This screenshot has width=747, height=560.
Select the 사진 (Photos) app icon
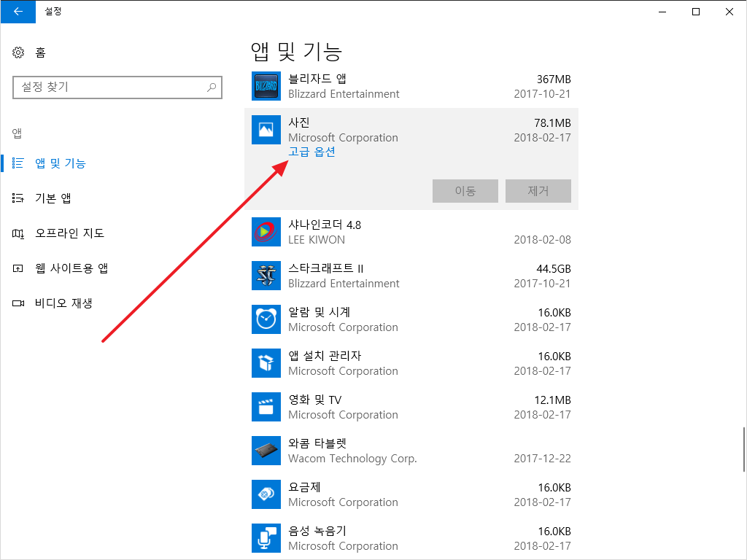[x=266, y=130]
